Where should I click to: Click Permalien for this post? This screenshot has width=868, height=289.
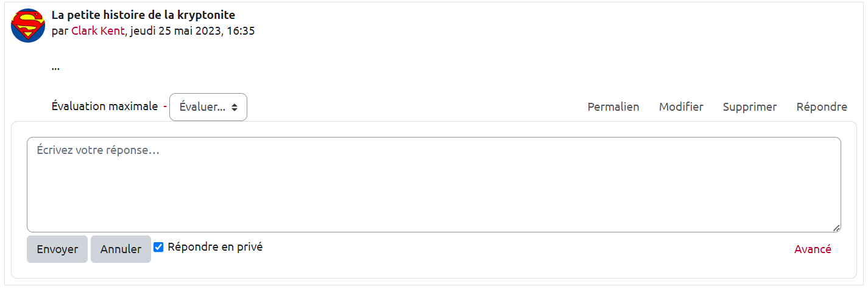pyautogui.click(x=613, y=107)
